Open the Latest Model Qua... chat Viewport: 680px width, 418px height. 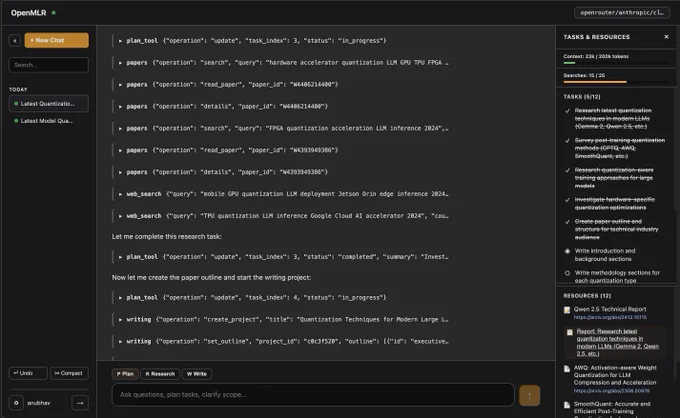(49, 121)
